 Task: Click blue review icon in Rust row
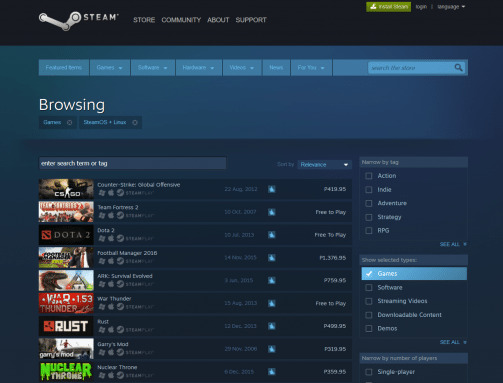272,326
